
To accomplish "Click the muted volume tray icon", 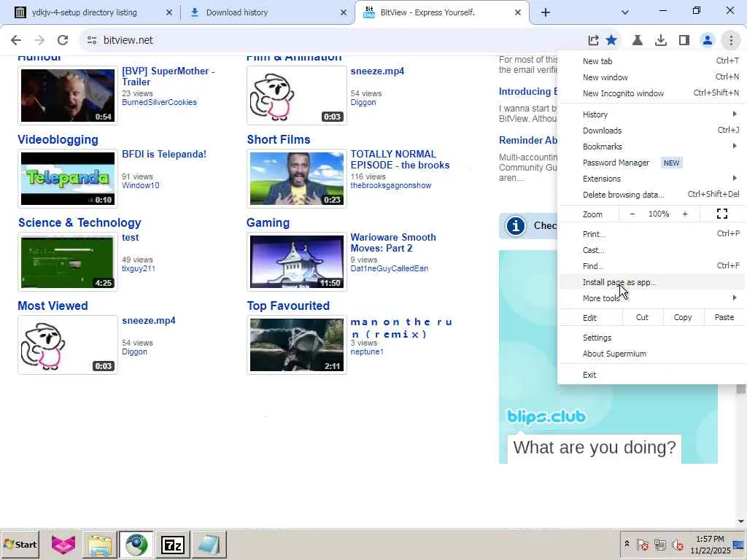I will click(677, 545).
